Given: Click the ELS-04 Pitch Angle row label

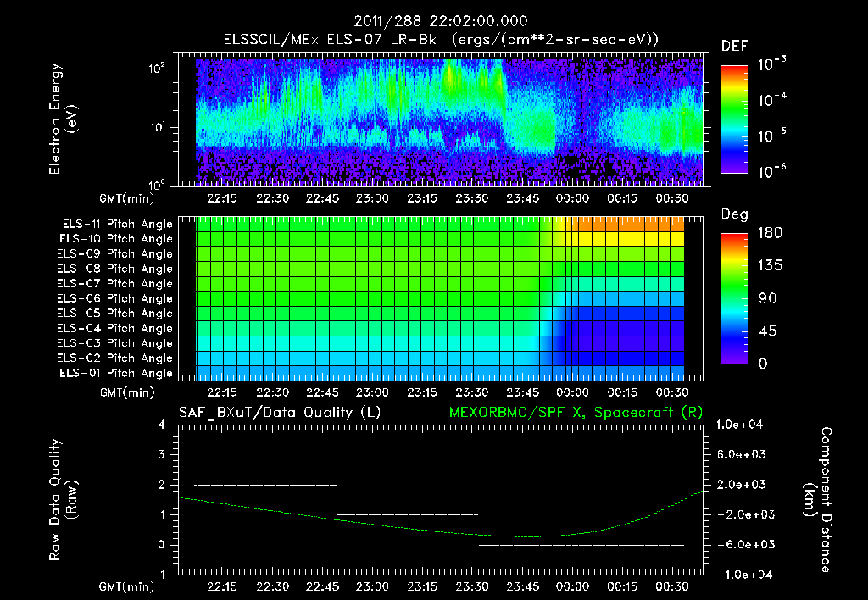Looking at the screenshot, I should click(x=115, y=328).
